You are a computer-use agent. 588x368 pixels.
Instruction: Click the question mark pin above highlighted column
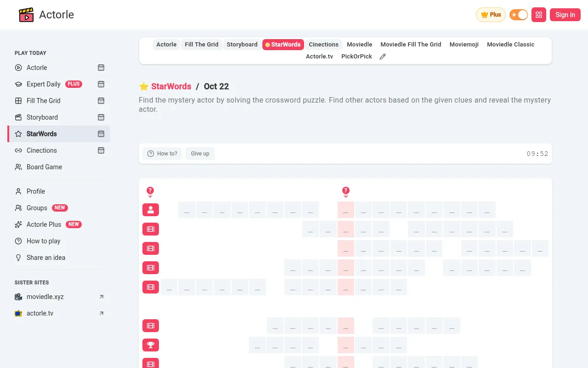[346, 192]
